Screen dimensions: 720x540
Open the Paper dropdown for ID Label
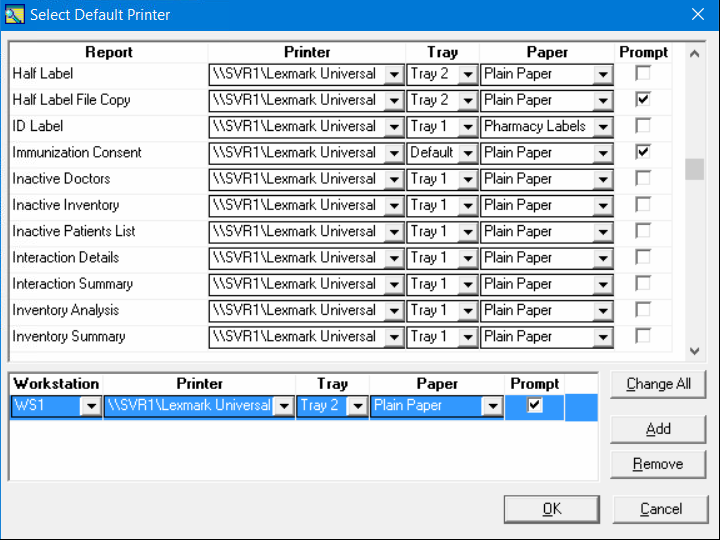tap(603, 127)
